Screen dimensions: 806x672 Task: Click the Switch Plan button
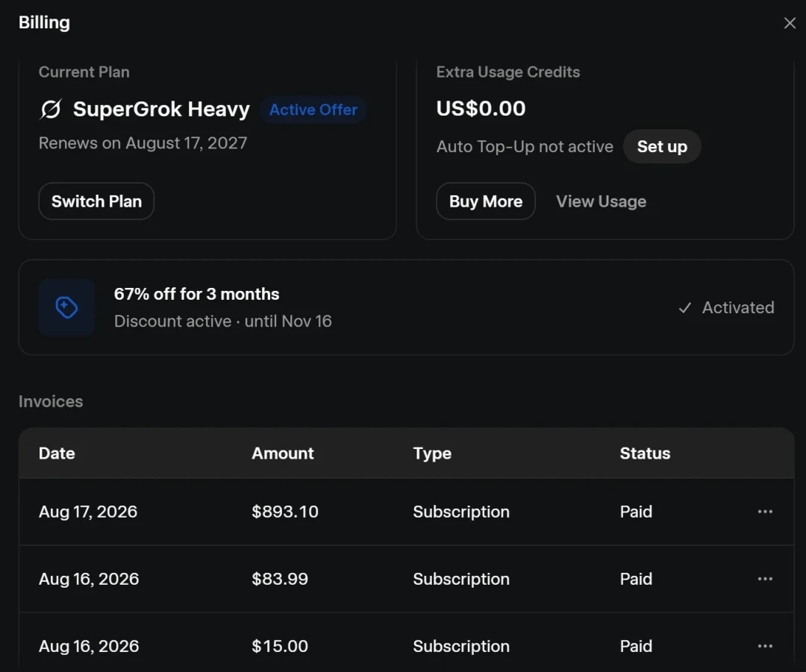pos(96,201)
